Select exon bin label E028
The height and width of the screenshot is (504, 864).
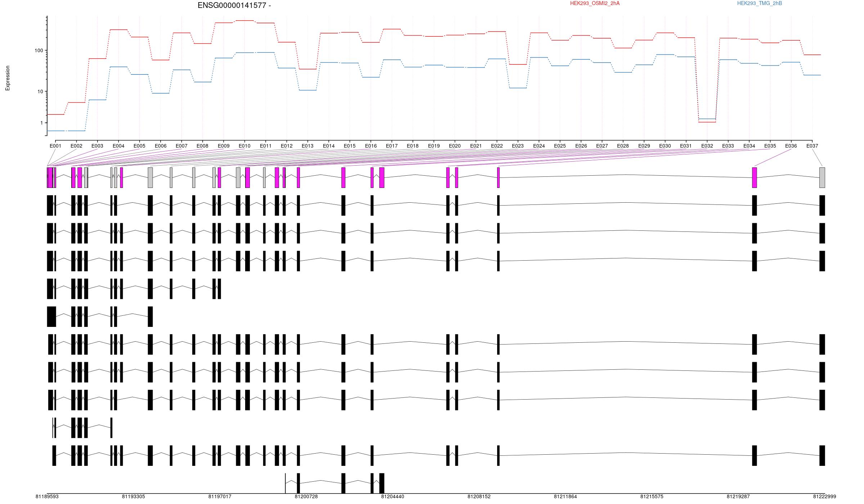coord(623,146)
